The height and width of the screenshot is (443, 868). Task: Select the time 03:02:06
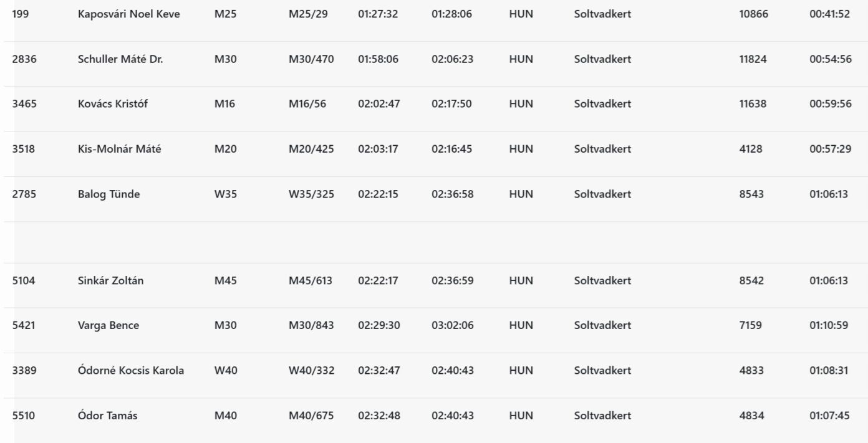coord(452,325)
